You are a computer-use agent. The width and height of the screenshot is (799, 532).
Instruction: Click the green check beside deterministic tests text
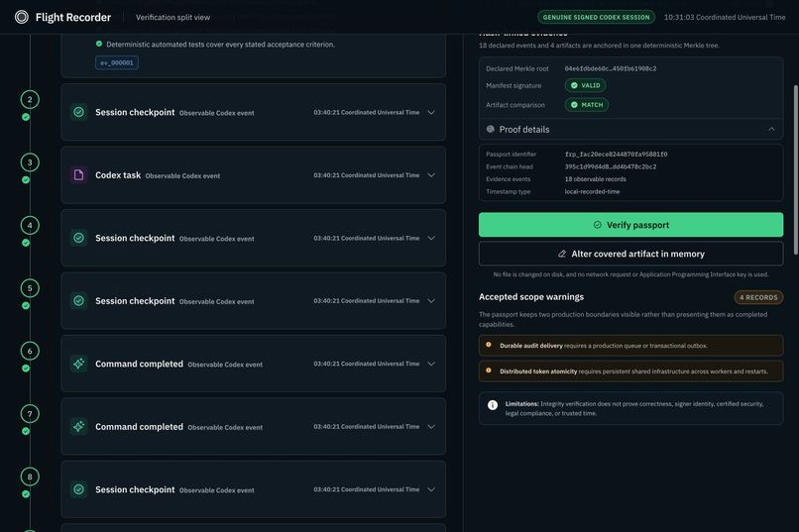point(99,44)
